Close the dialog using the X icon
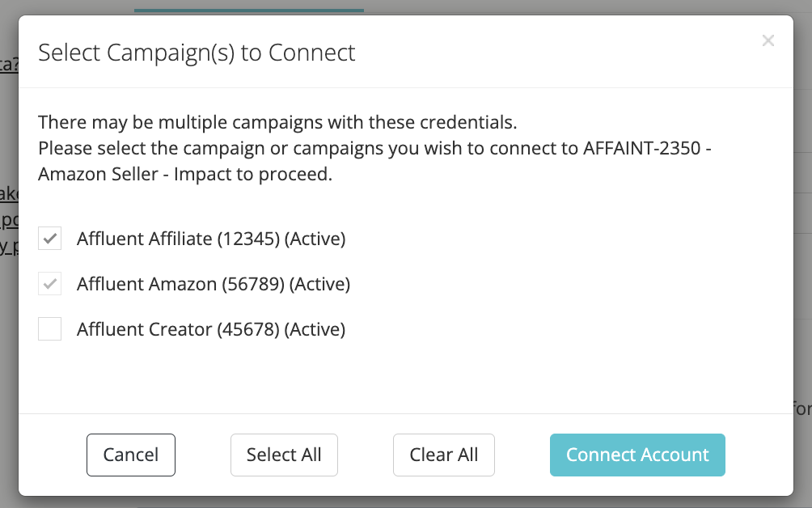The image size is (812, 508). pos(768,40)
